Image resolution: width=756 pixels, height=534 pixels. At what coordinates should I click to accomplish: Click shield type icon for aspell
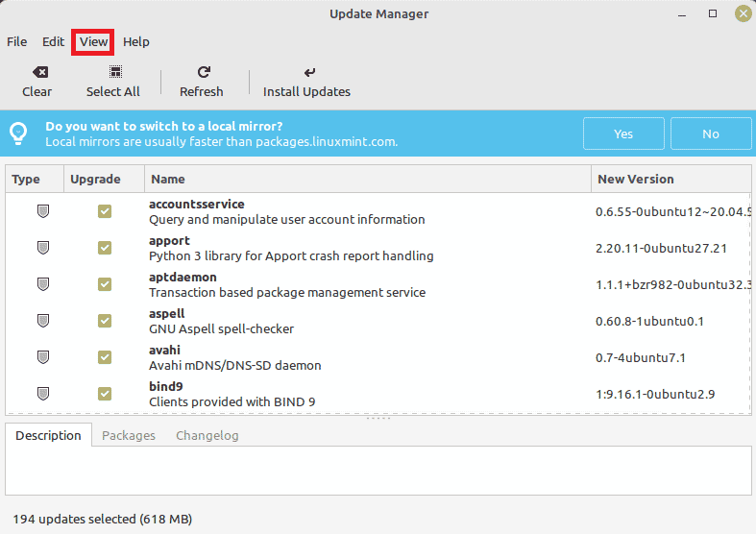tap(43, 321)
